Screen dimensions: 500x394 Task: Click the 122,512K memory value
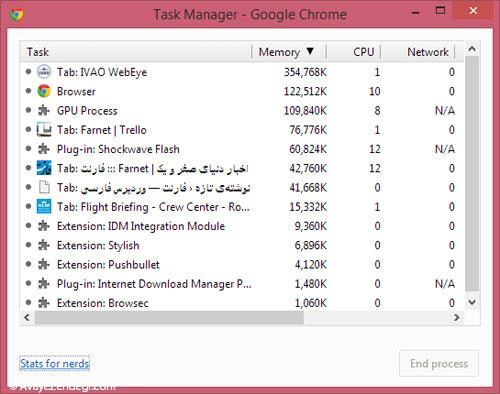(305, 91)
